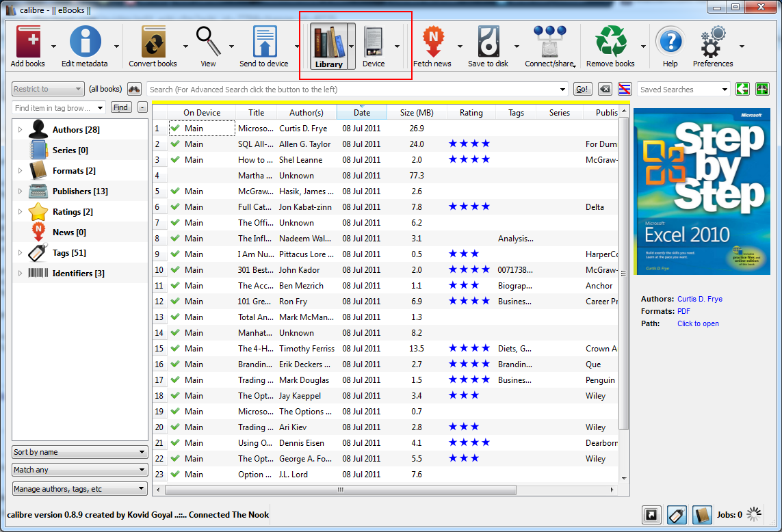Image resolution: width=782 pixels, height=532 pixels.
Task: Click the Find button in tag browser
Action: click(x=120, y=107)
